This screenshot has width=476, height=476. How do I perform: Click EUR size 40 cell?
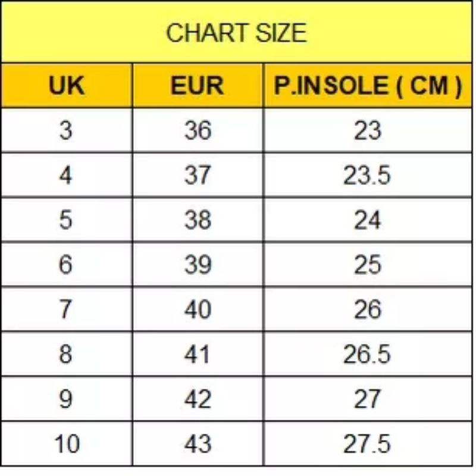pyautogui.click(x=198, y=309)
